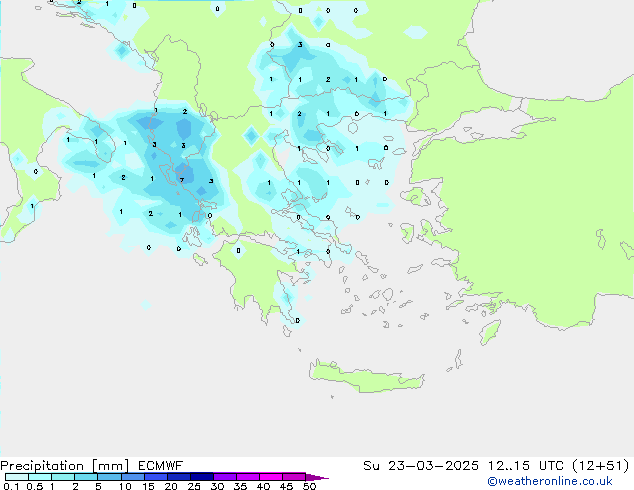Click the 0.5–1 mm legend color box
The height and width of the screenshot is (490, 634).
coord(40,477)
